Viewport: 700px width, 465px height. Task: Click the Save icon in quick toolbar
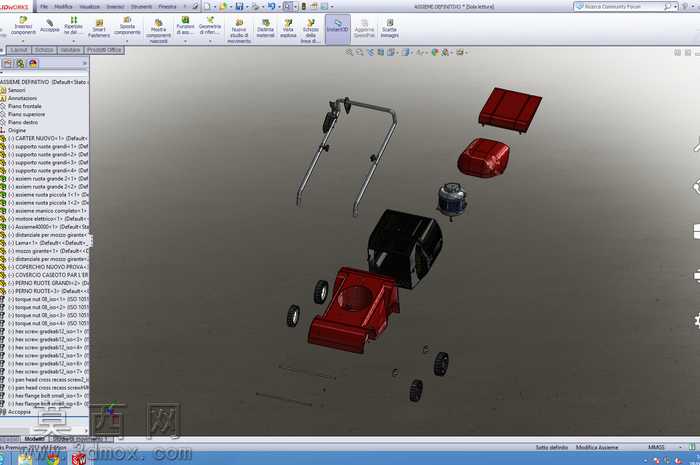coord(239,6)
